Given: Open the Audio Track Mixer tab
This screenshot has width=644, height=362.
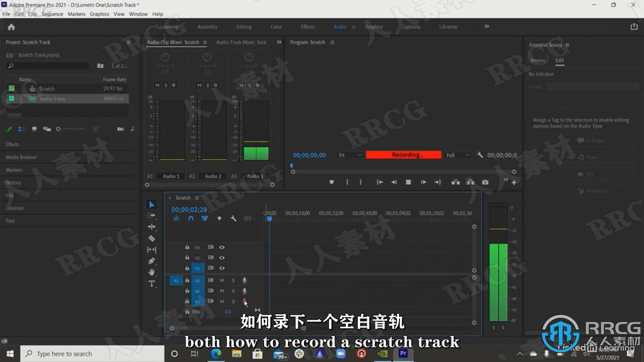Looking at the screenshot, I should (241, 42).
